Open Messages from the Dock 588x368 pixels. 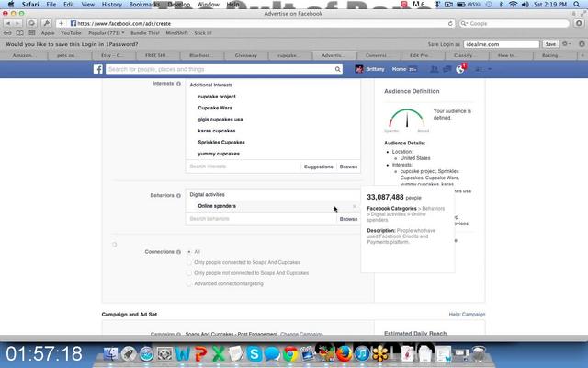(272, 353)
